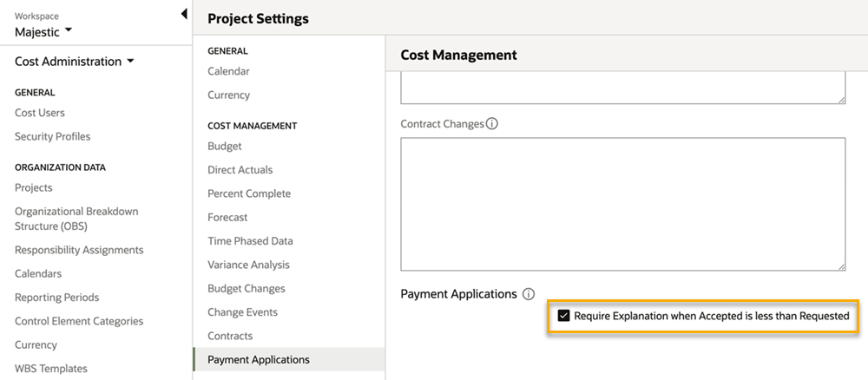Navigate to Projects under Organization Data

34,187
